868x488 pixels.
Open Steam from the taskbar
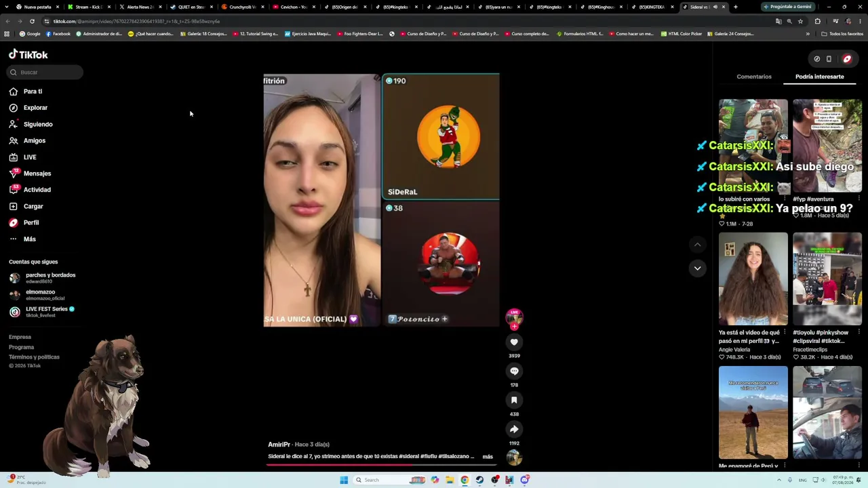pyautogui.click(x=479, y=480)
